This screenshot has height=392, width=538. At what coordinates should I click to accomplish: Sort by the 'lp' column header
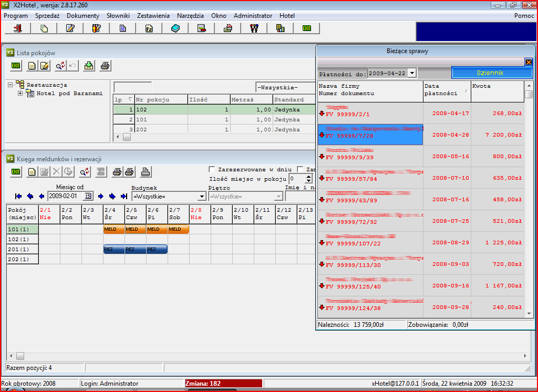(x=123, y=99)
